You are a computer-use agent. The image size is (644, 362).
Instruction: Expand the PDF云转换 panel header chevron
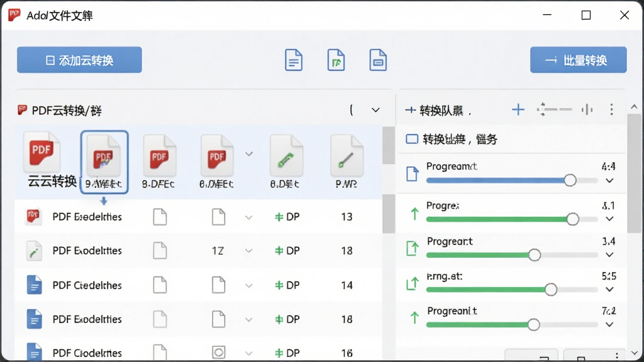[x=375, y=110]
